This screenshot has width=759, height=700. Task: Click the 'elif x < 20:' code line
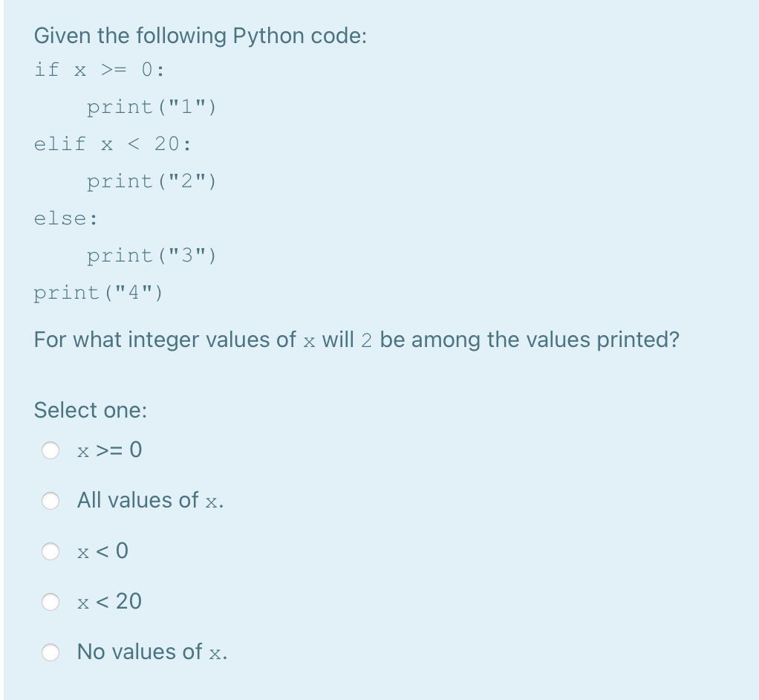click(113, 144)
